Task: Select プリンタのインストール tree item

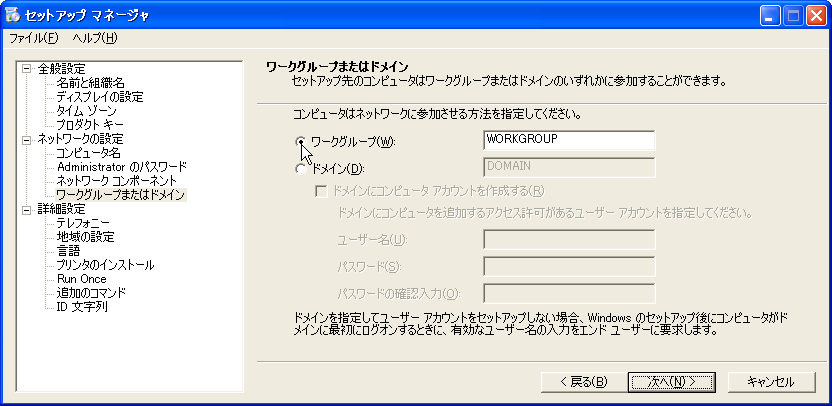Action: tap(106, 264)
